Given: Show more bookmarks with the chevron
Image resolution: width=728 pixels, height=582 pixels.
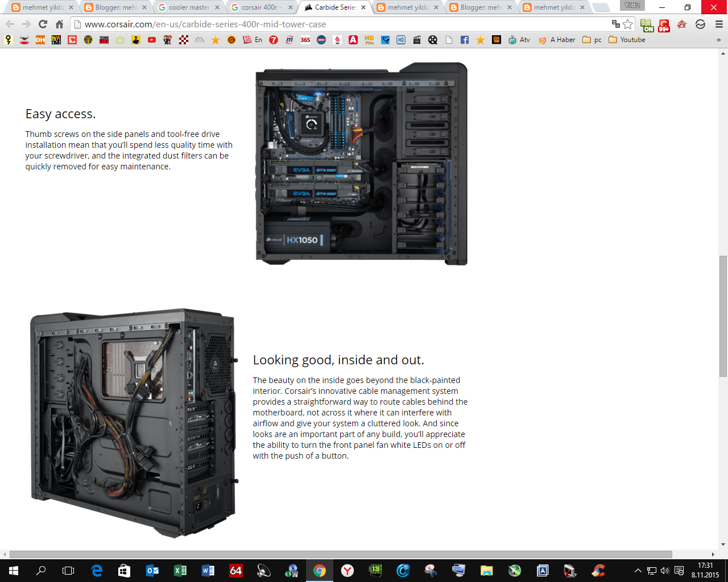Looking at the screenshot, I should pos(718,40).
